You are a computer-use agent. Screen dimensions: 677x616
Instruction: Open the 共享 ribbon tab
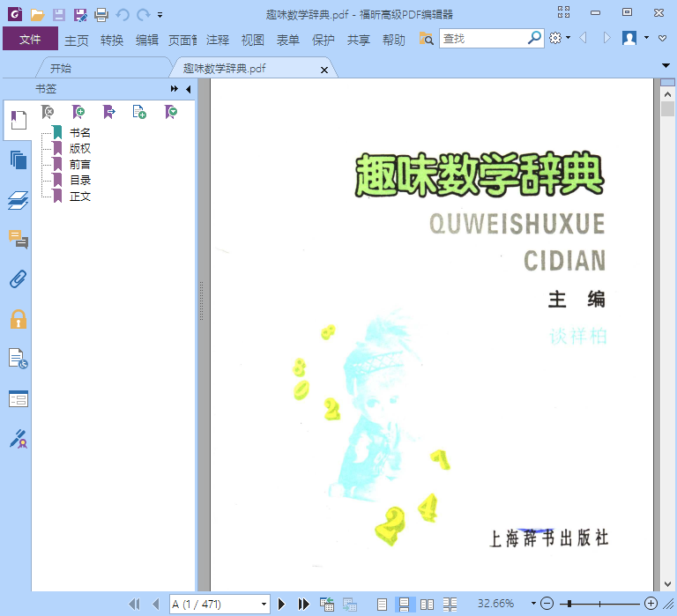coord(359,41)
